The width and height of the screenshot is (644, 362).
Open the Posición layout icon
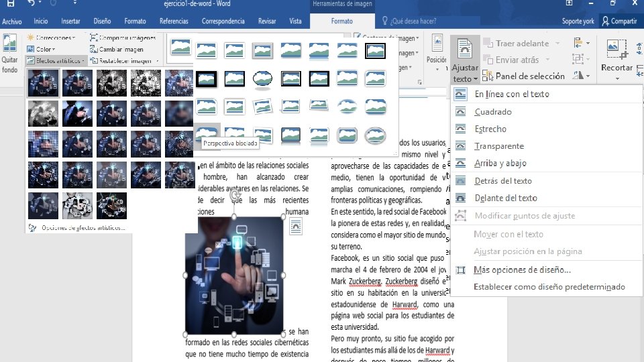tap(437, 44)
